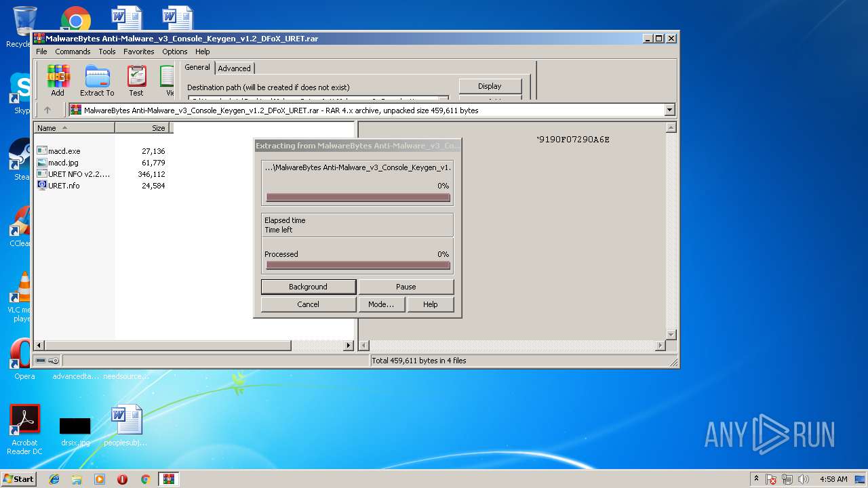Click Start button
This screenshot has width=868, height=488.
18,479
